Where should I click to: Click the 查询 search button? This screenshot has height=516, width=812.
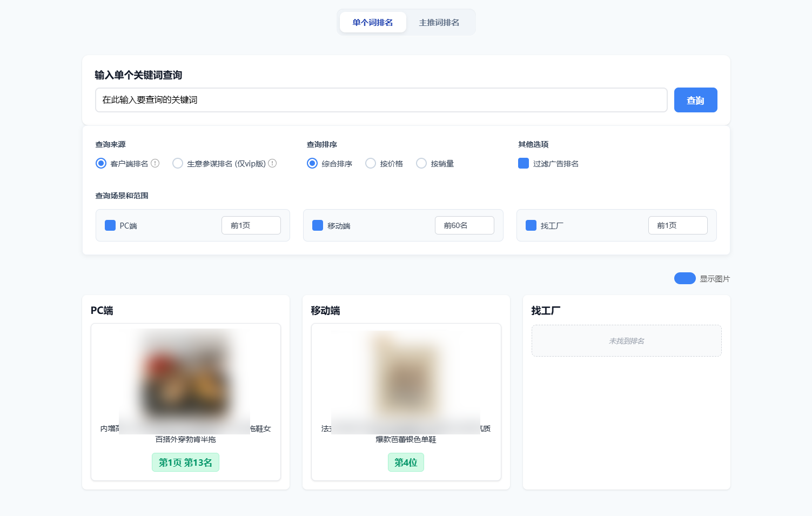pyautogui.click(x=695, y=100)
